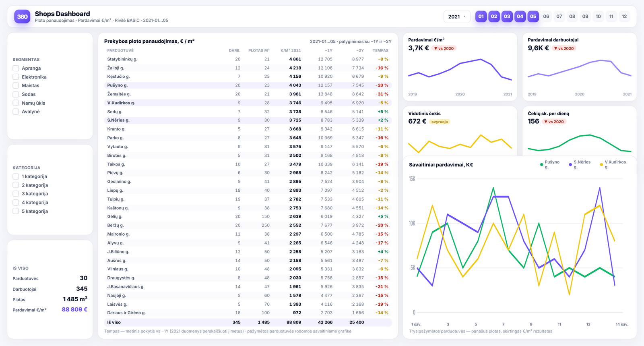The image size is (644, 346).
Task: Click the 360 logo icon
Action: [22, 17]
